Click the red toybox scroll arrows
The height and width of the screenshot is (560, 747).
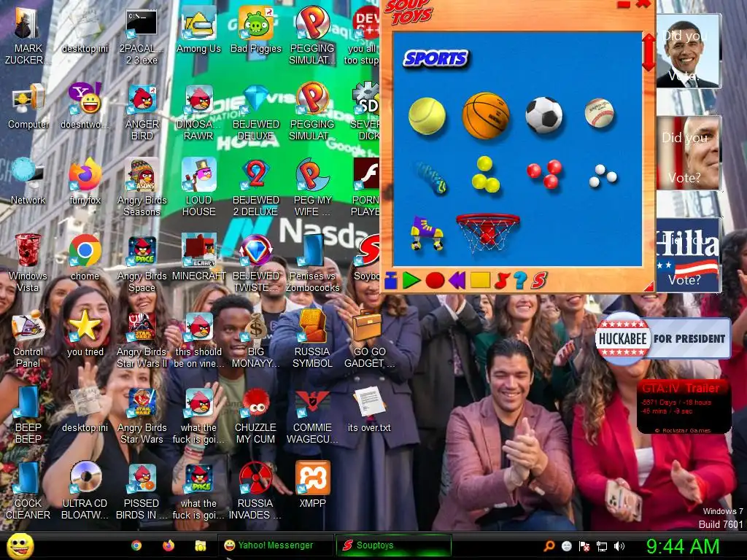tap(649, 52)
